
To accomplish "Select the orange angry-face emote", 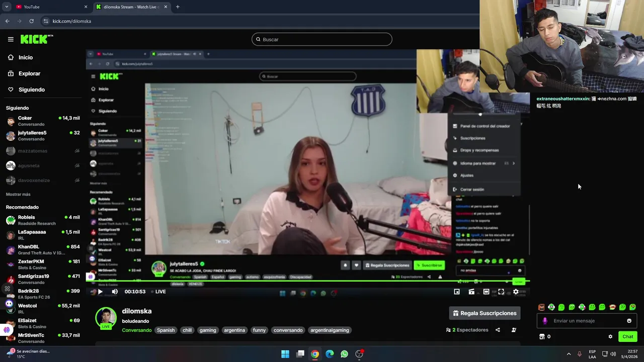I will click(x=541, y=307).
